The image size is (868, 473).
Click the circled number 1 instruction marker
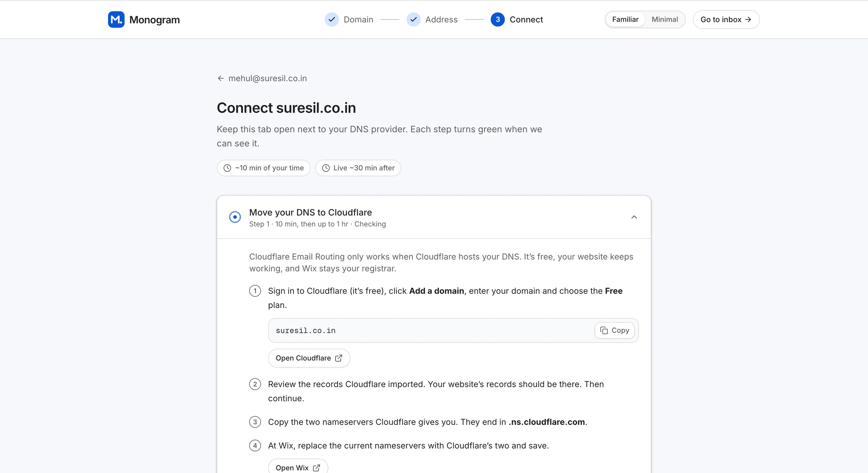click(255, 291)
